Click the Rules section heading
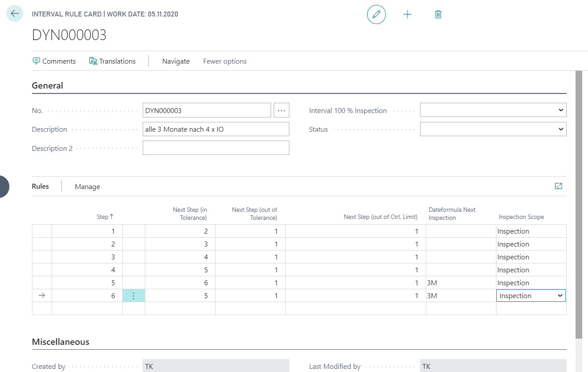Image resolution: width=588 pixels, height=372 pixels. [x=40, y=186]
